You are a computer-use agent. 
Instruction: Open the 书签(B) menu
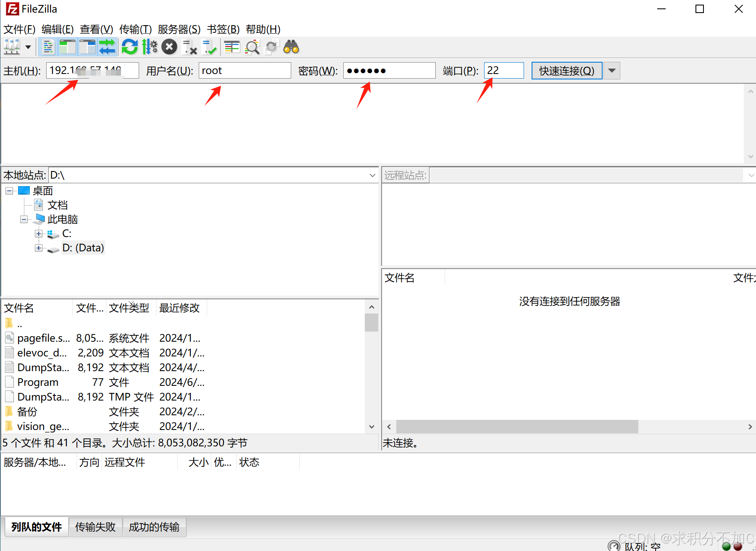tap(223, 29)
